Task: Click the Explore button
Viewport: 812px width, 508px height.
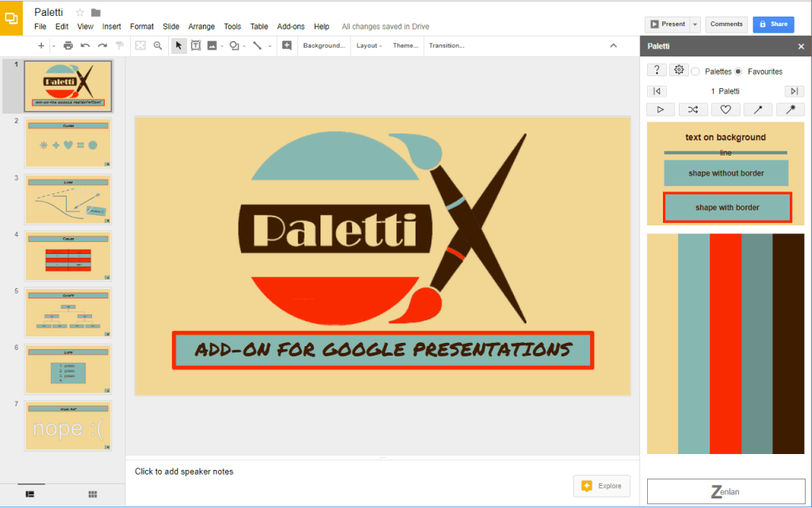Action: [x=602, y=486]
